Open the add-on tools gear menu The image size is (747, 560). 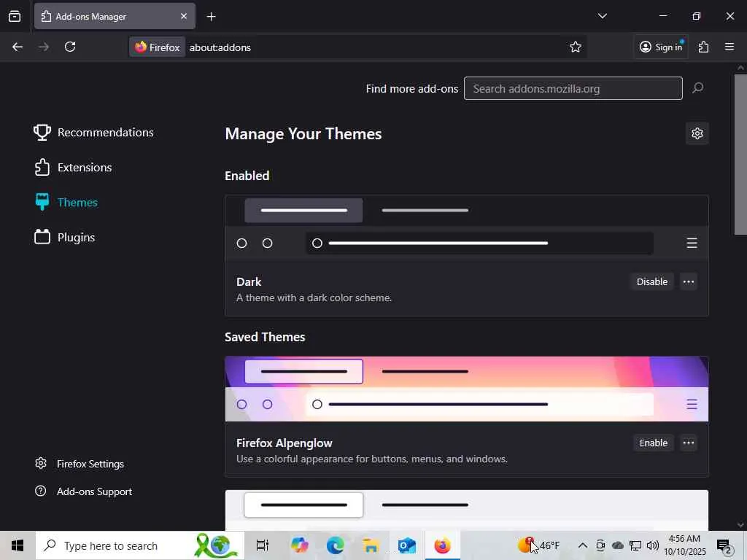[x=697, y=134]
